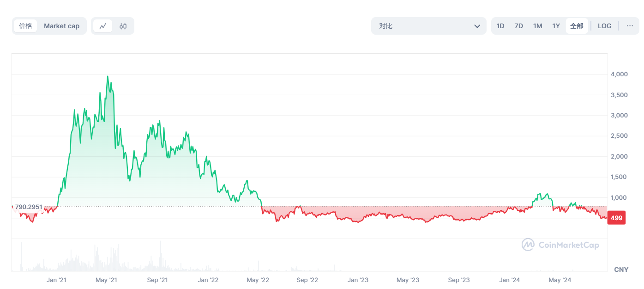Switch to Market cap view
Image resolution: width=644 pixels, height=289 pixels.
coord(61,26)
